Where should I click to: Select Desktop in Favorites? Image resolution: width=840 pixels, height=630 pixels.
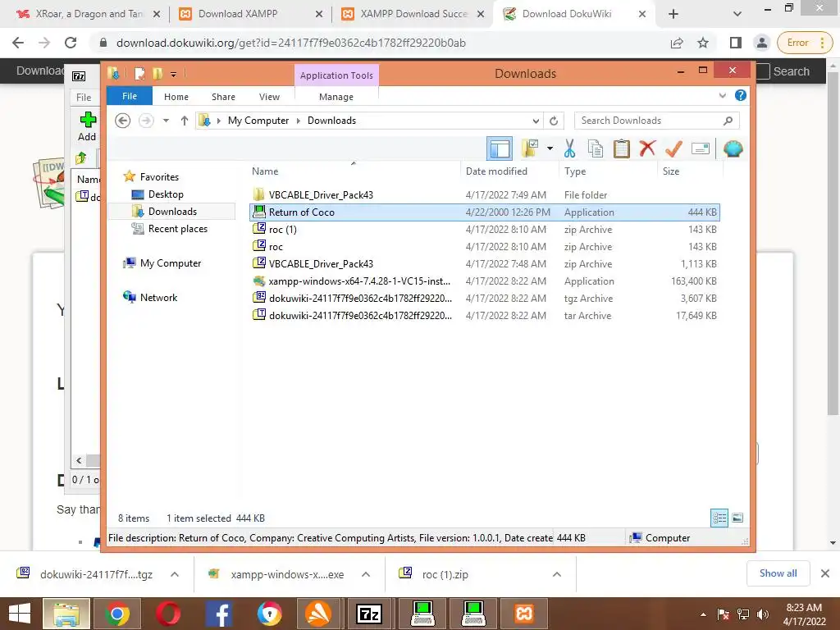coord(166,194)
